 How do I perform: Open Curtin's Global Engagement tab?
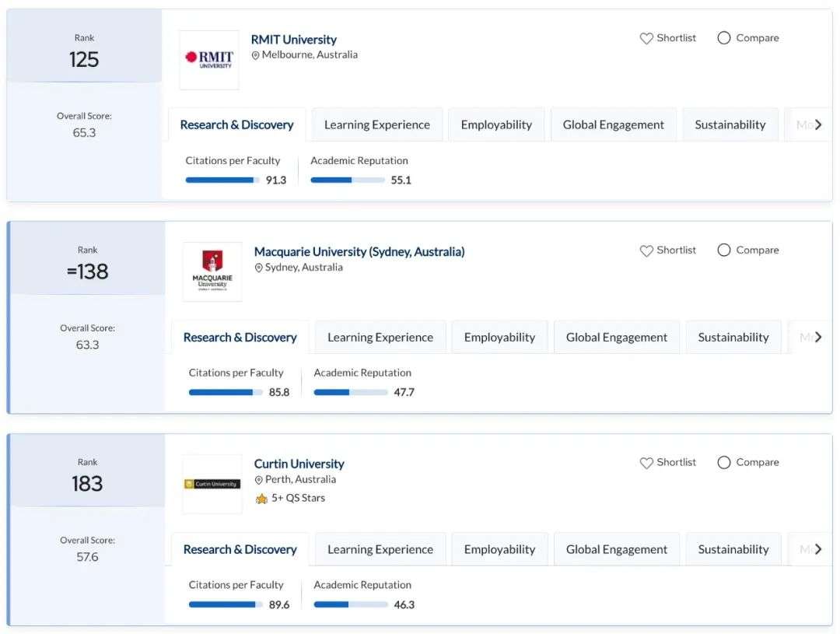click(x=617, y=549)
